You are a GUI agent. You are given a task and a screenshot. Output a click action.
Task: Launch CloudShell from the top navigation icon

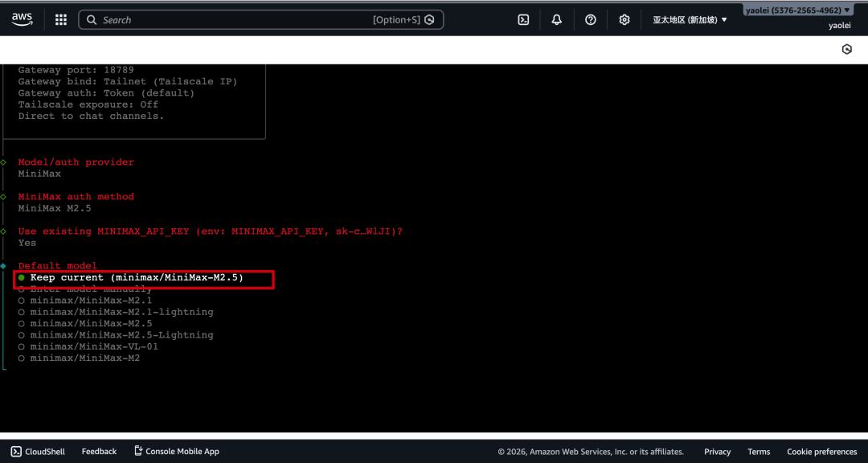click(523, 20)
